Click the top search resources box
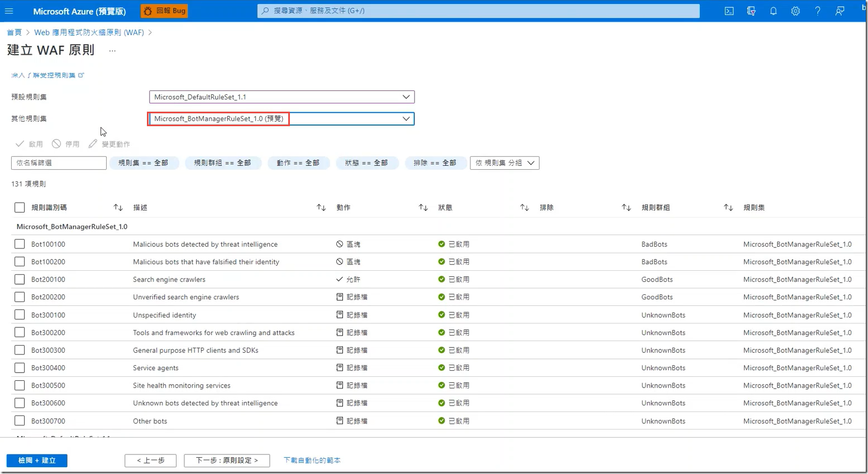868x474 pixels. 478,11
